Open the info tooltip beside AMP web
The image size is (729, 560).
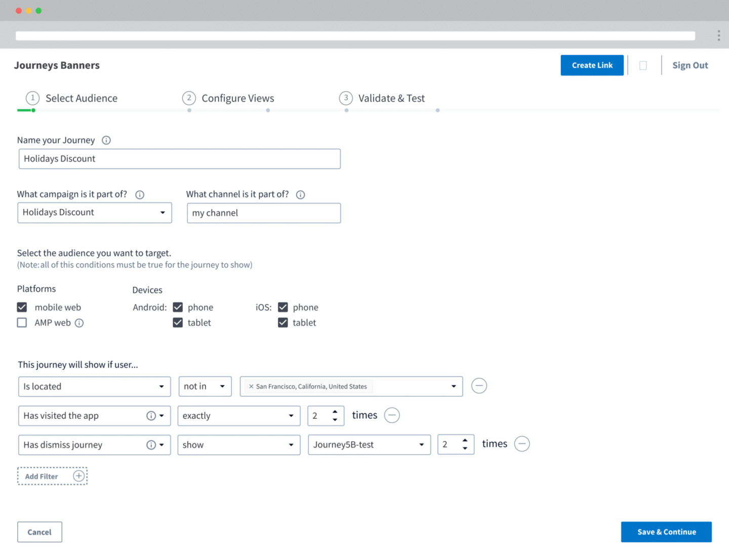(x=79, y=323)
